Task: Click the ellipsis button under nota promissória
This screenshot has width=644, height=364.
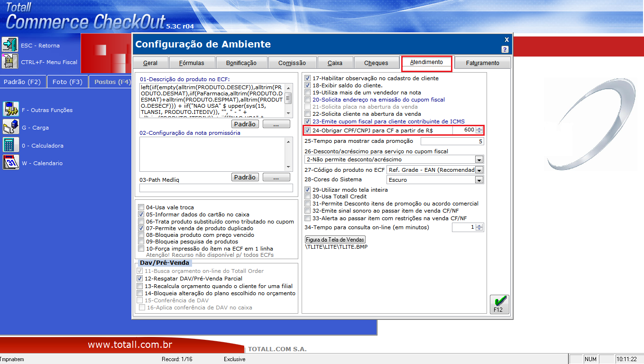Action: [x=276, y=177]
